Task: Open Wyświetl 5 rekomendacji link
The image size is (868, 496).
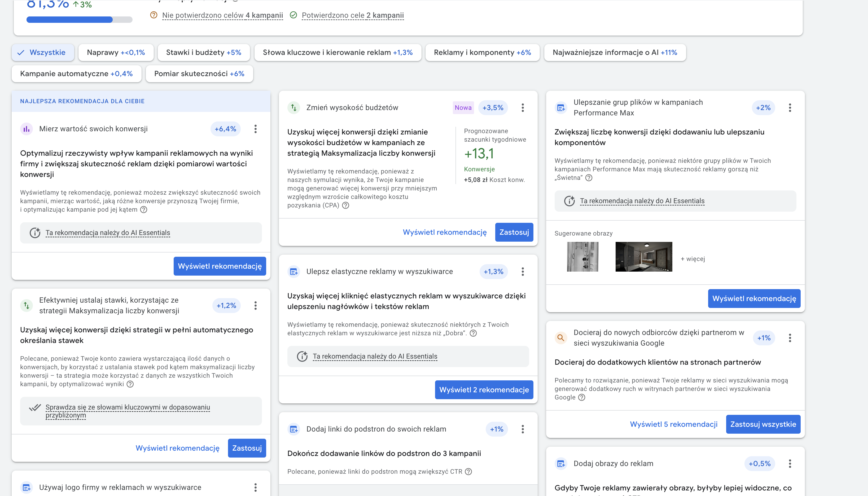Action: click(673, 424)
